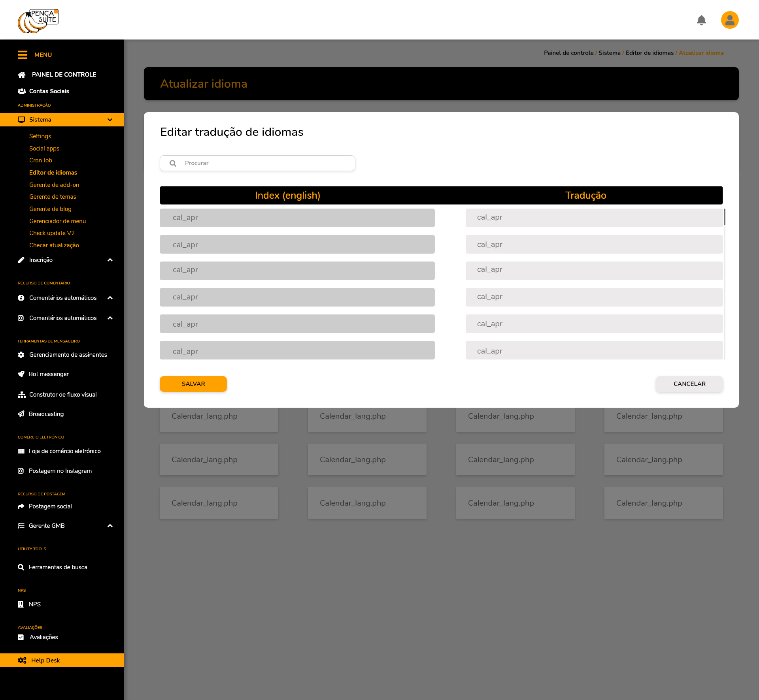
Task: Click the notification bell icon
Action: point(701,20)
